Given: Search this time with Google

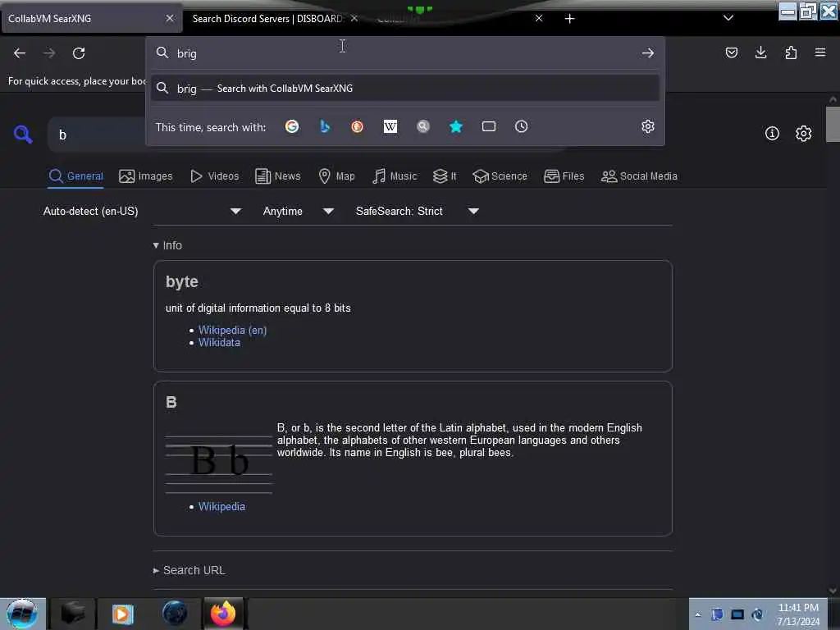Looking at the screenshot, I should pyautogui.click(x=292, y=126).
